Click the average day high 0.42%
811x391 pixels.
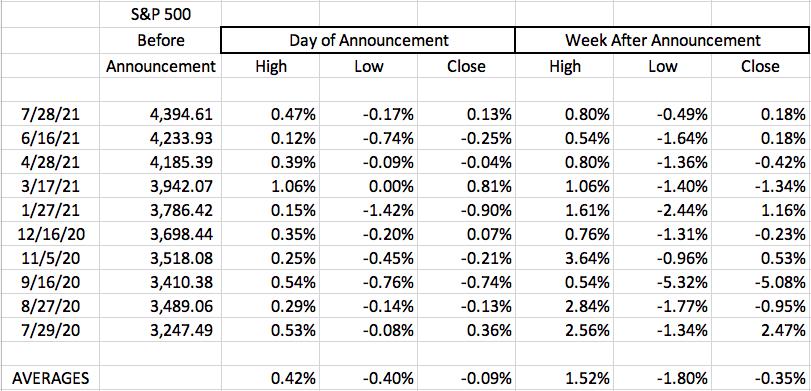(x=270, y=378)
